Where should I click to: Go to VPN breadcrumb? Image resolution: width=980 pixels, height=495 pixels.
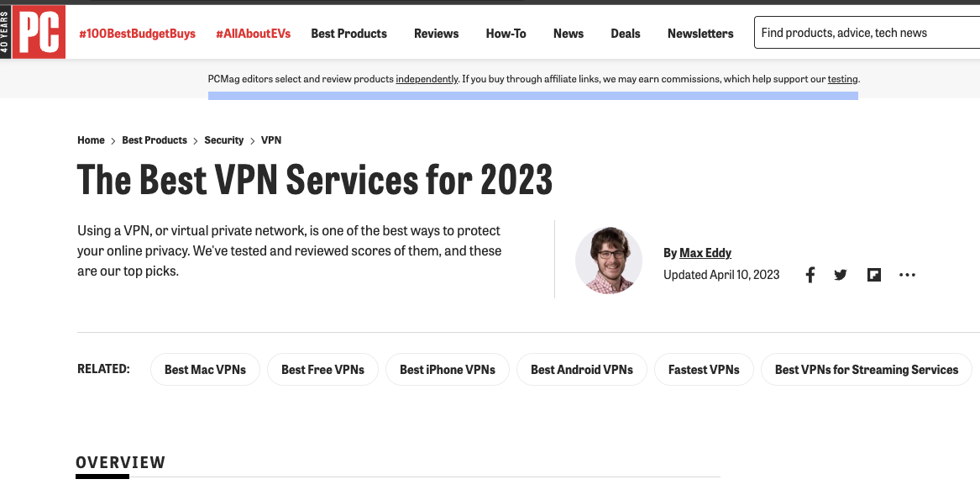point(271,140)
